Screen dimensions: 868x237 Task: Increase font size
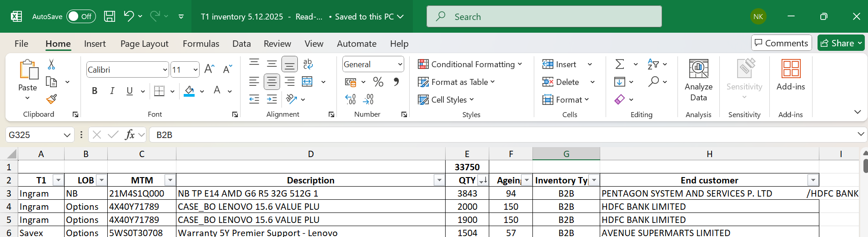click(209, 69)
